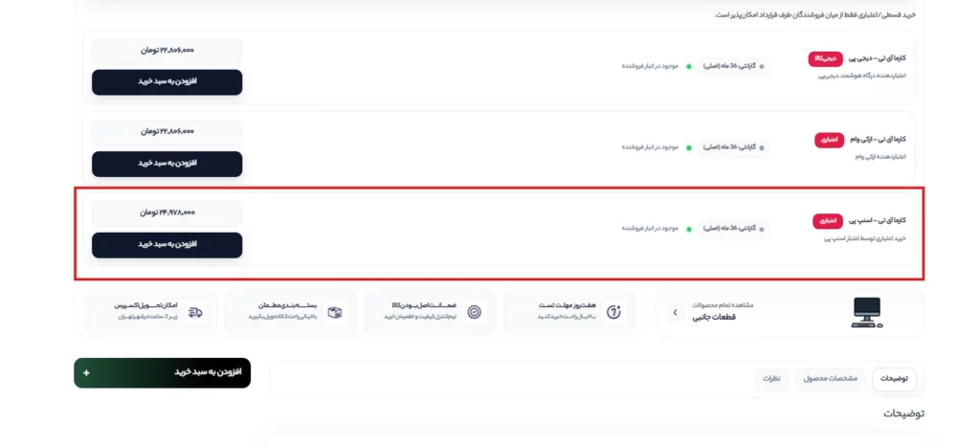Click the red دیجی‌کالا badge
Screen dimensions: 980x448
coord(825,58)
